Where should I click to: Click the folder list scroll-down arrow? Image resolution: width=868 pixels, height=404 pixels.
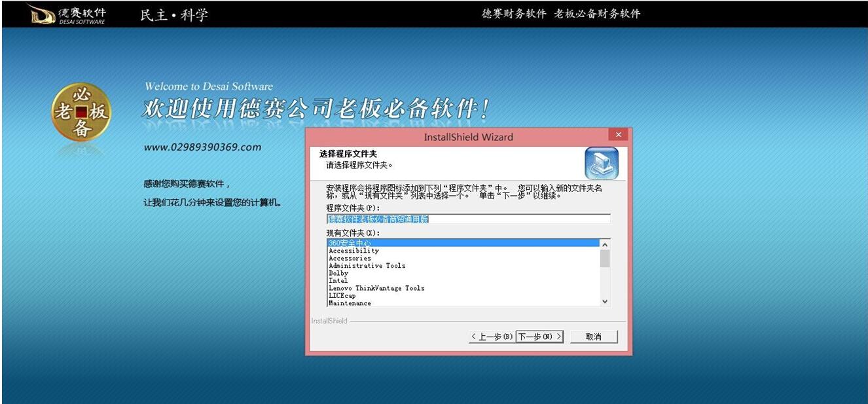605,301
